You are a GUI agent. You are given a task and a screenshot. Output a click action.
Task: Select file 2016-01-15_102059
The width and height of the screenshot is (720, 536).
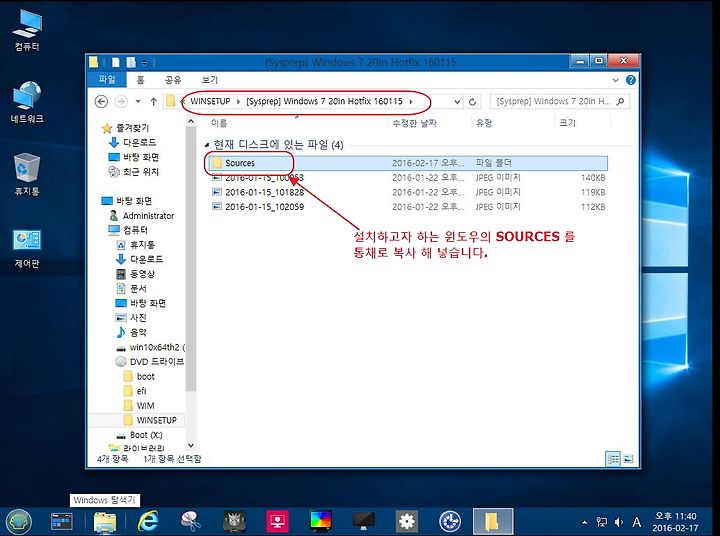408,207
